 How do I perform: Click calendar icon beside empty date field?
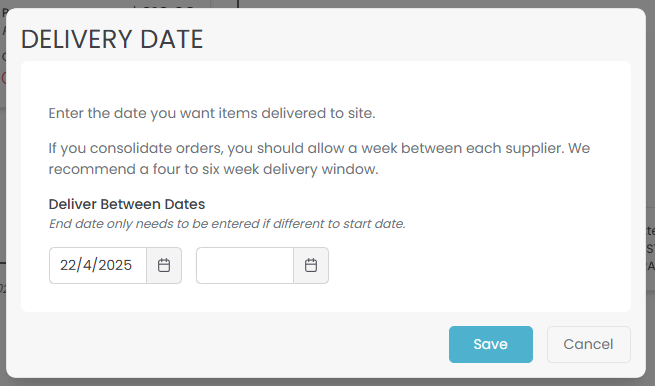(x=311, y=265)
